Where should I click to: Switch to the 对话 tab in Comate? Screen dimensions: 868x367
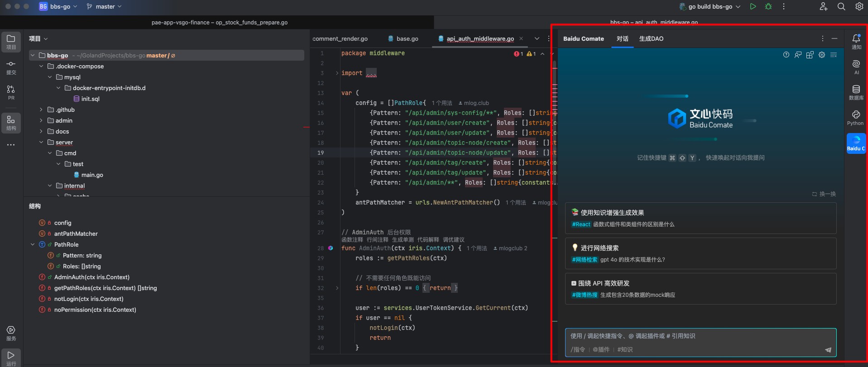623,38
